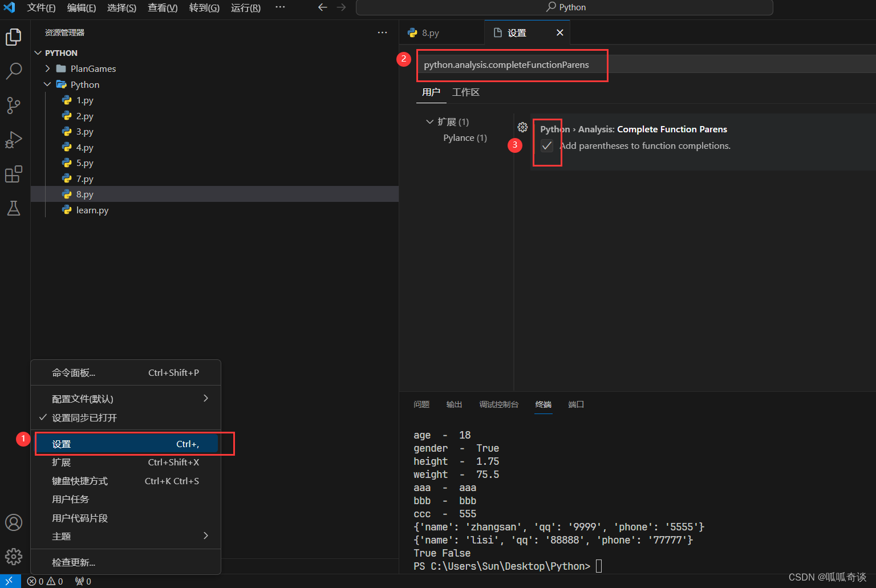Switch to the 8.py editor tab

pos(431,33)
